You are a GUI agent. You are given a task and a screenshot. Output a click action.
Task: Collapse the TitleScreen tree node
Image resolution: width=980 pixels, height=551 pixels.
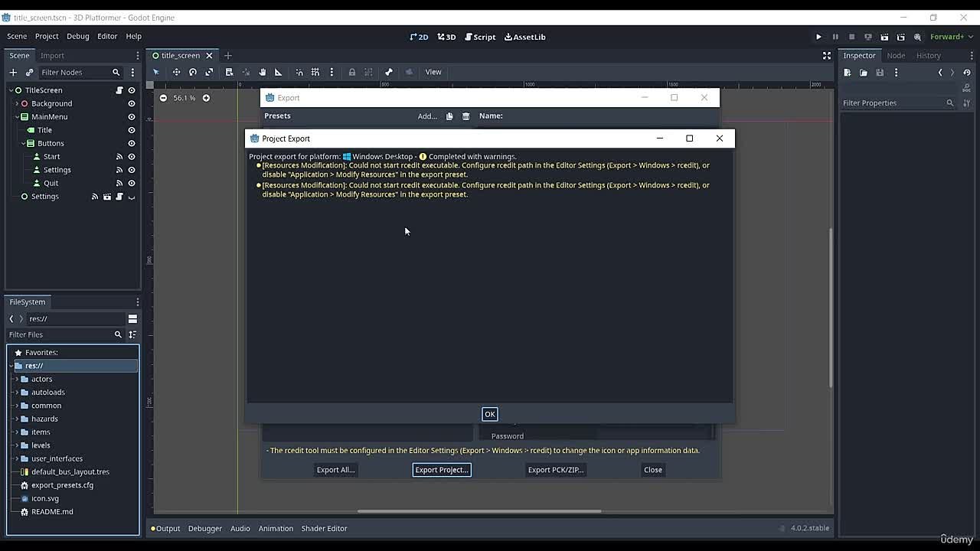pyautogui.click(x=11, y=90)
